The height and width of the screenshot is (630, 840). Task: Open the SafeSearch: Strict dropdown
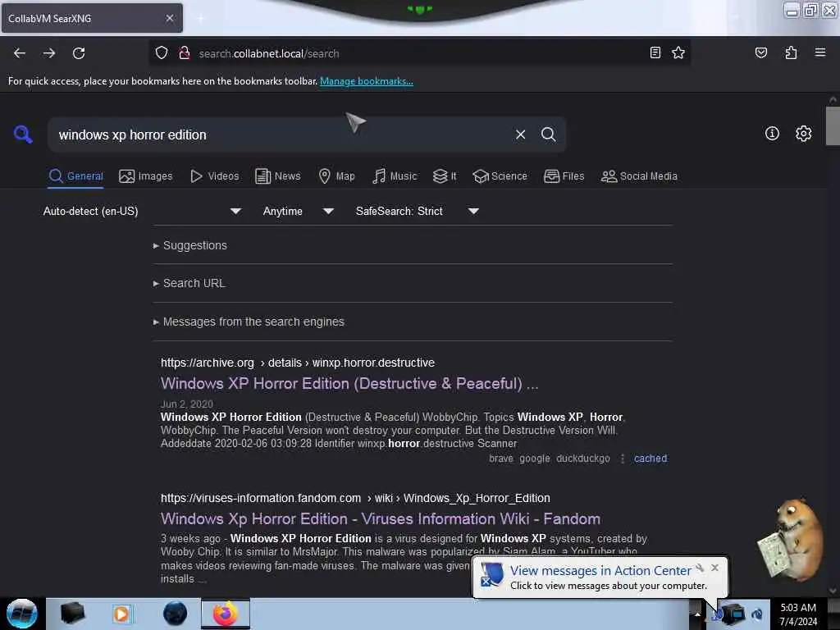[x=418, y=211]
